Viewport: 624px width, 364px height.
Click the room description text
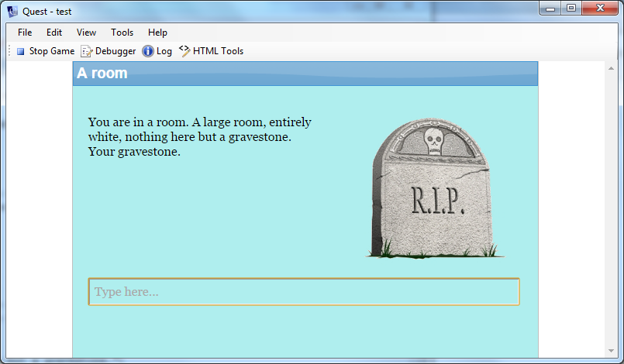click(x=200, y=137)
